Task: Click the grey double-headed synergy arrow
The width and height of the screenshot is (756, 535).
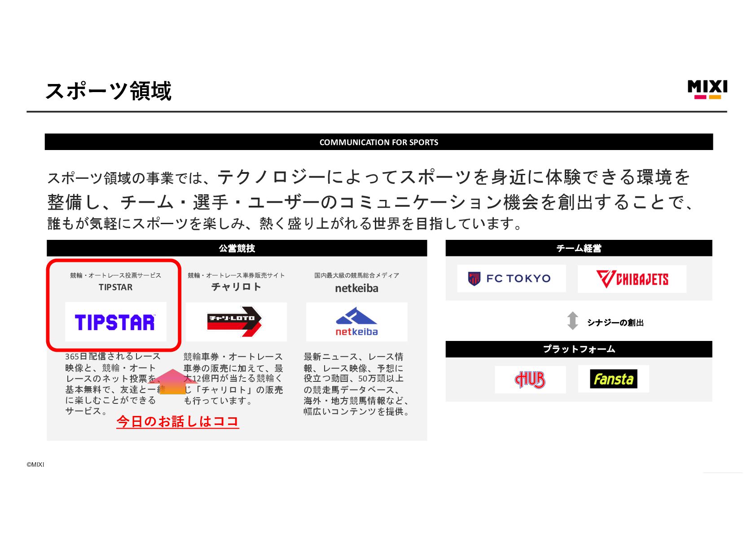Action: click(x=572, y=321)
